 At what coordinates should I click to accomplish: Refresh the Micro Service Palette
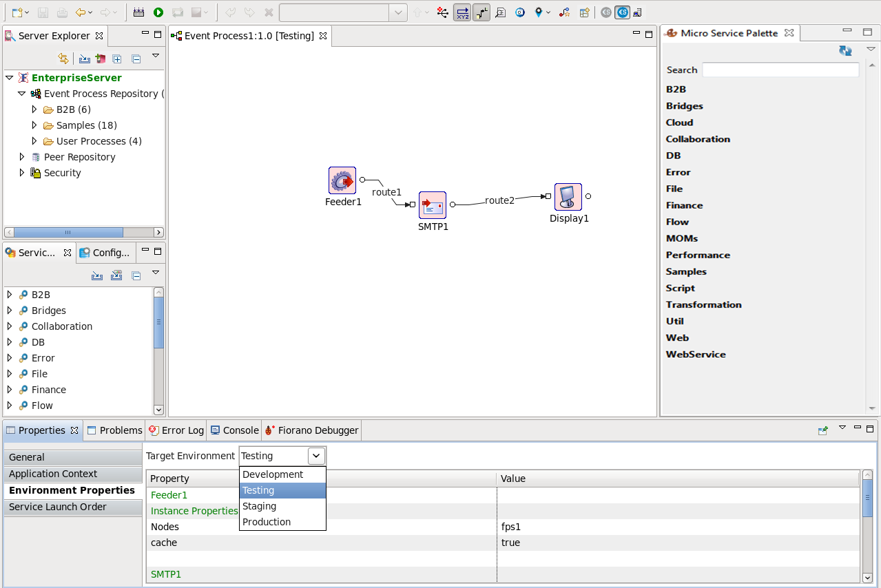845,50
